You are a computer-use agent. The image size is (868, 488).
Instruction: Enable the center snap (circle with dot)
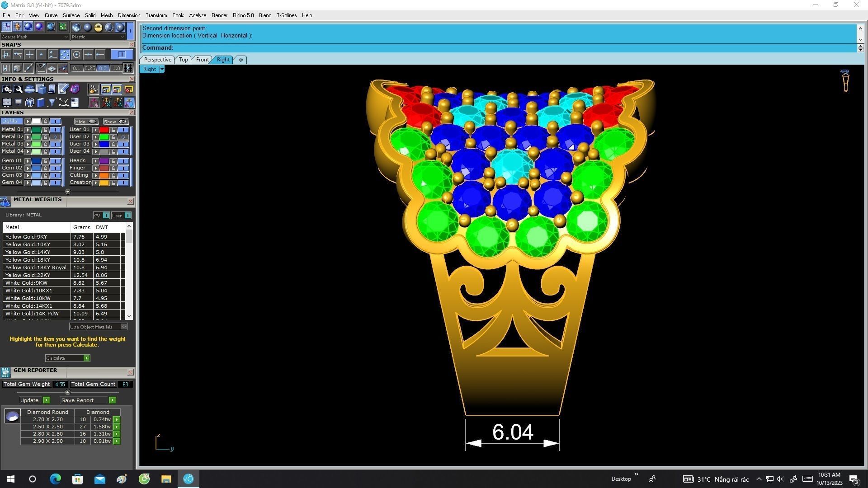coord(77,55)
